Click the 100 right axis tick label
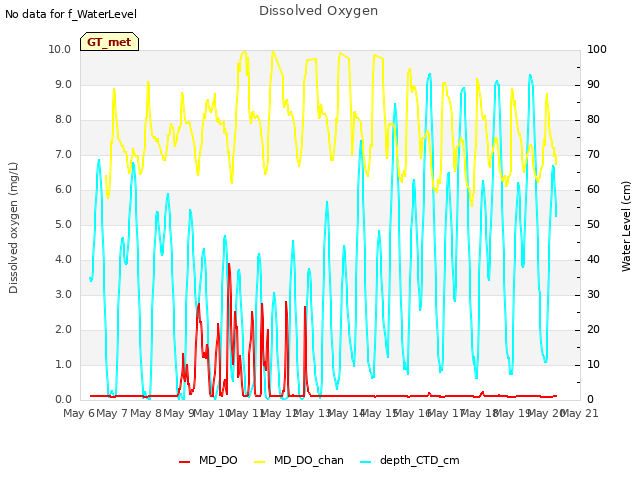This screenshot has width=640, height=480. click(x=597, y=49)
